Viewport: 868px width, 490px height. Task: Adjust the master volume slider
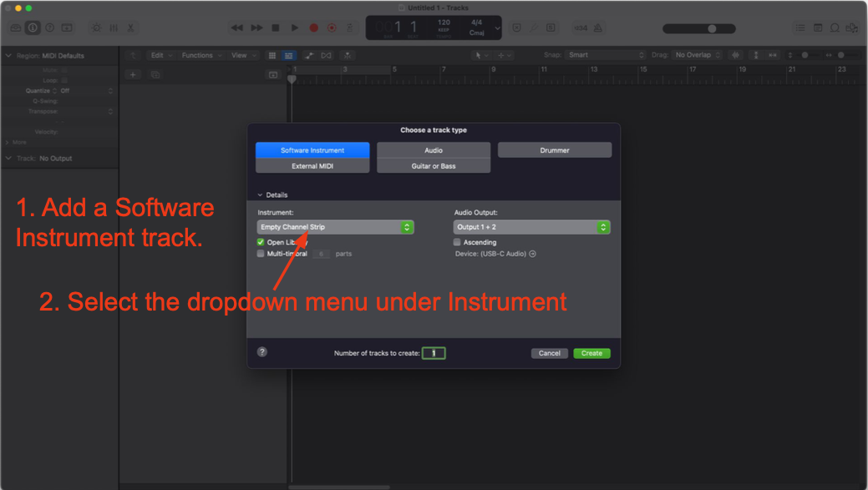699,28
